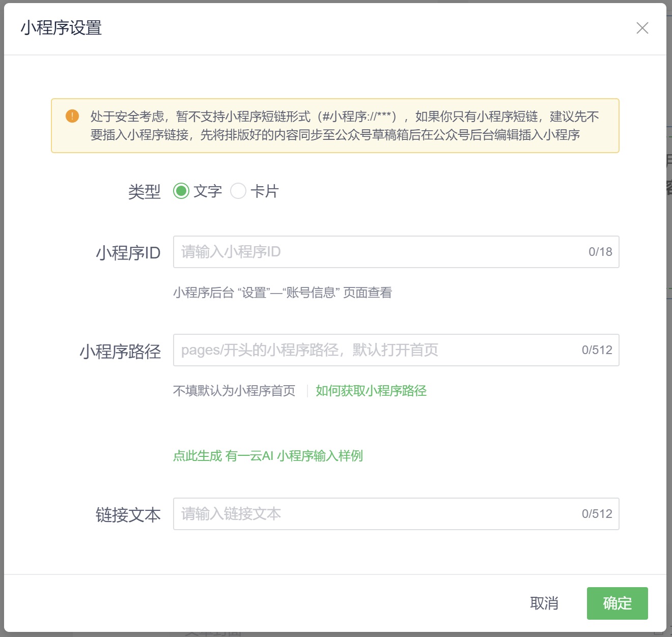The width and height of the screenshot is (672, 637).
Task: Click the 小程序ID field label
Action: coord(128,253)
